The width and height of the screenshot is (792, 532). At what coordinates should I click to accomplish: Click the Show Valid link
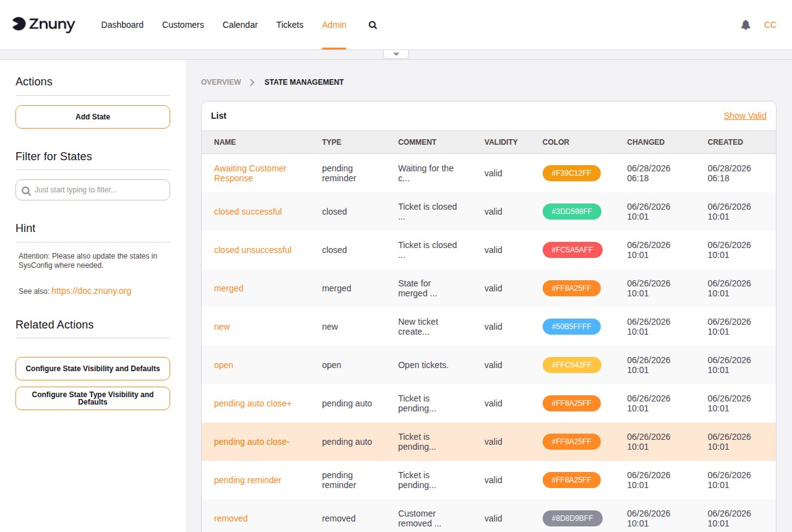(745, 116)
